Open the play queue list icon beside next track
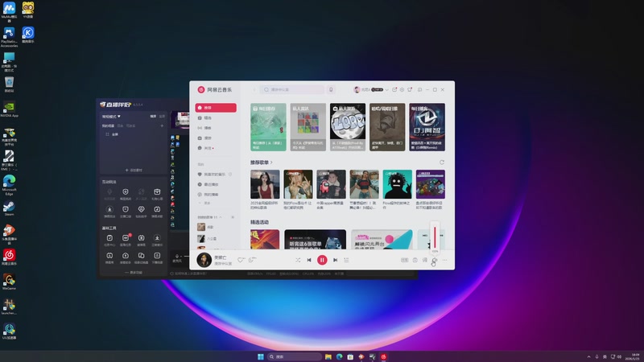 click(x=347, y=260)
